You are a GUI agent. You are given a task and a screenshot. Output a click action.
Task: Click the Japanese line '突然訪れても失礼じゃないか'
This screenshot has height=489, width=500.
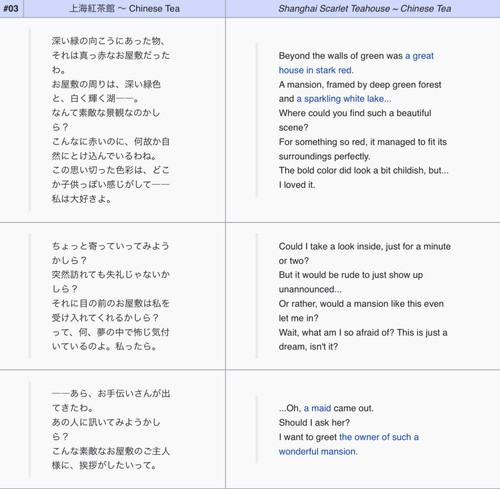pos(111,275)
